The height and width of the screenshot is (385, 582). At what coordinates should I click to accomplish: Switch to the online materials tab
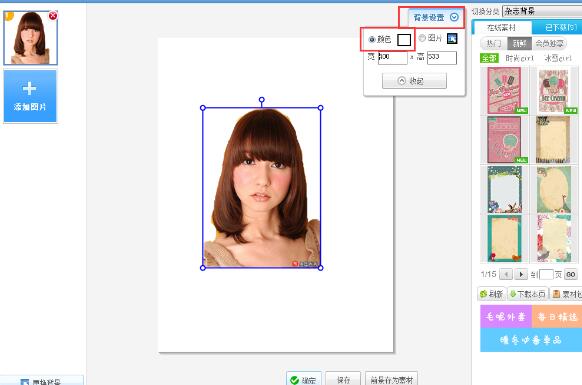click(501, 28)
